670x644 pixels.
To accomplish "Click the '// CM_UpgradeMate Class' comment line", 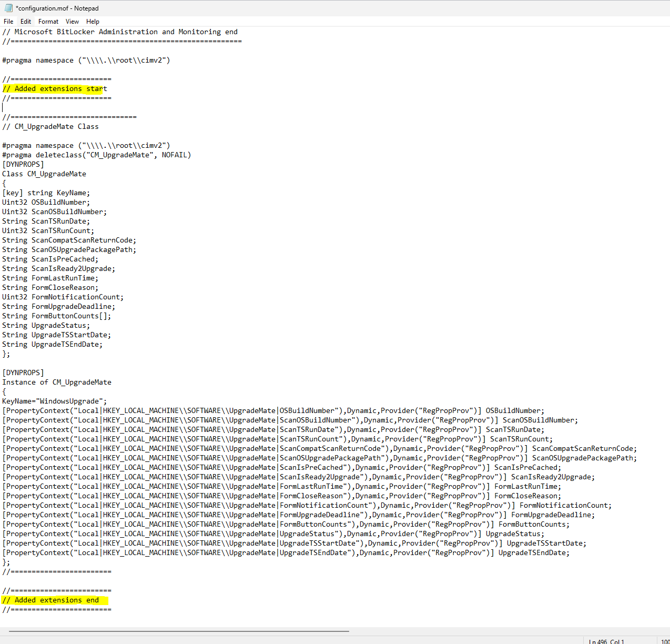I will [50, 127].
